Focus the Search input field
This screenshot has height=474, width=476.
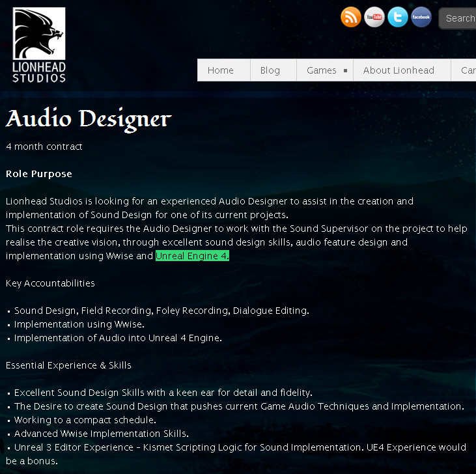459,19
